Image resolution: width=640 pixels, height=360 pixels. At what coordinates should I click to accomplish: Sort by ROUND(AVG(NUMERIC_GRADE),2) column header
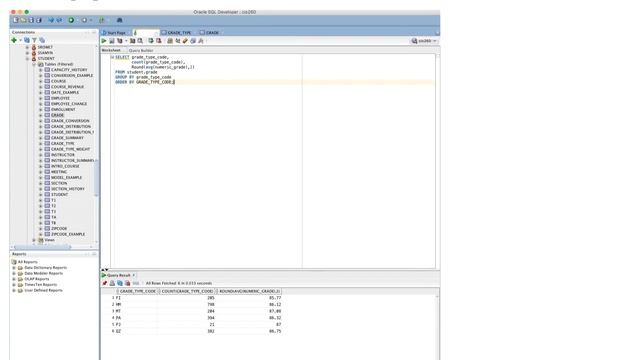(249, 291)
